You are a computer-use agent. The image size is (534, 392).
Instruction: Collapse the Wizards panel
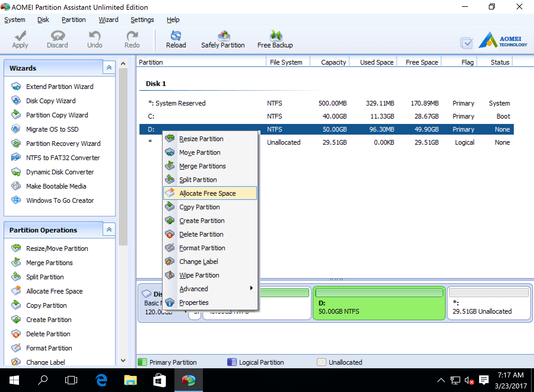point(109,68)
